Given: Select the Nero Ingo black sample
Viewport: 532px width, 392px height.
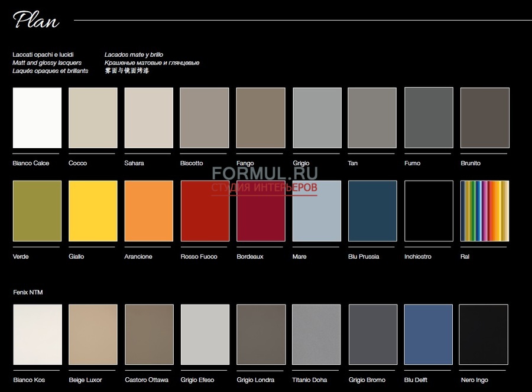Looking at the screenshot, I should 483,335.
